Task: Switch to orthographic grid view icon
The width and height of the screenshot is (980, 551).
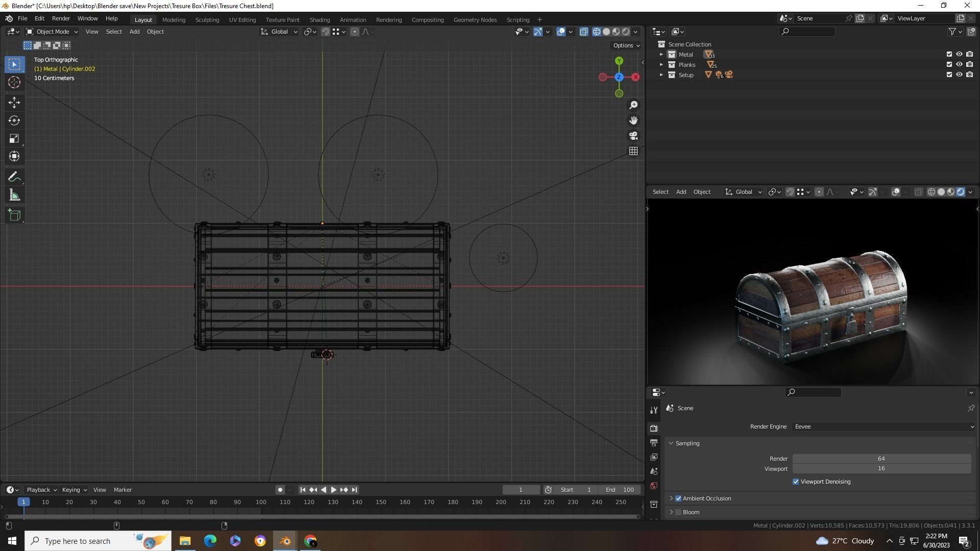Action: coord(633,151)
